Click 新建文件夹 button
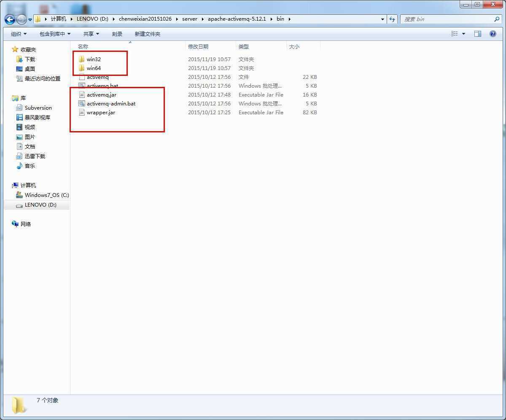 tap(148, 34)
